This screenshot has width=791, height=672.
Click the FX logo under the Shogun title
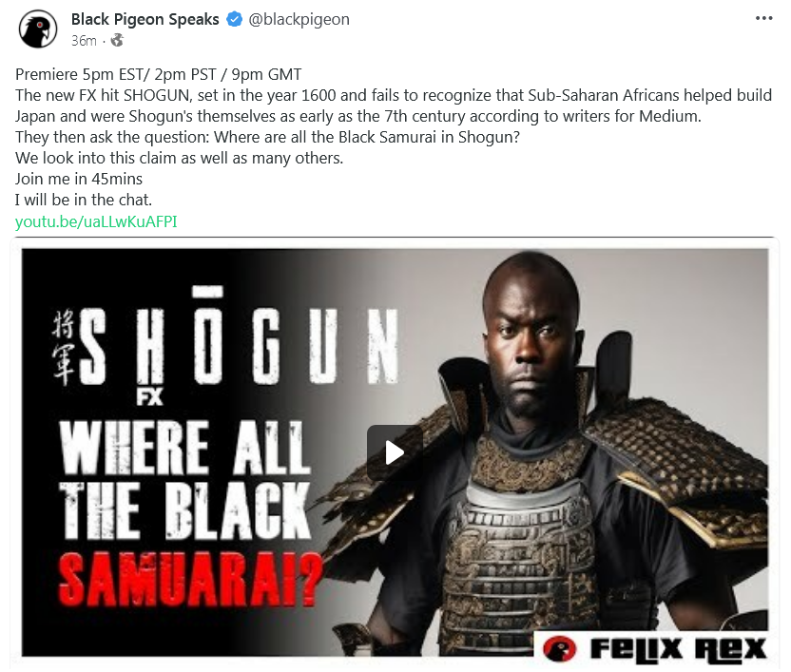coord(150,396)
